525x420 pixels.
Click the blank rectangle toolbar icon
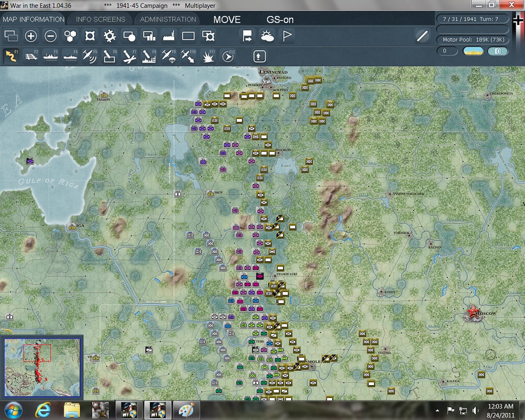point(188,36)
